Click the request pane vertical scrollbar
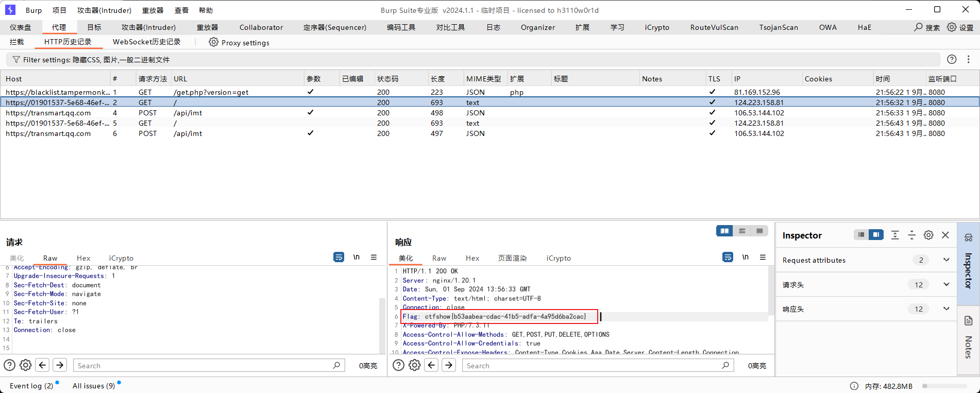 pyautogui.click(x=382, y=326)
